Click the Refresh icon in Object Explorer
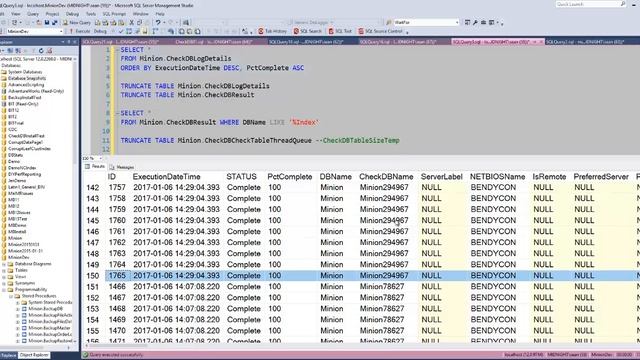 (x=41, y=51)
